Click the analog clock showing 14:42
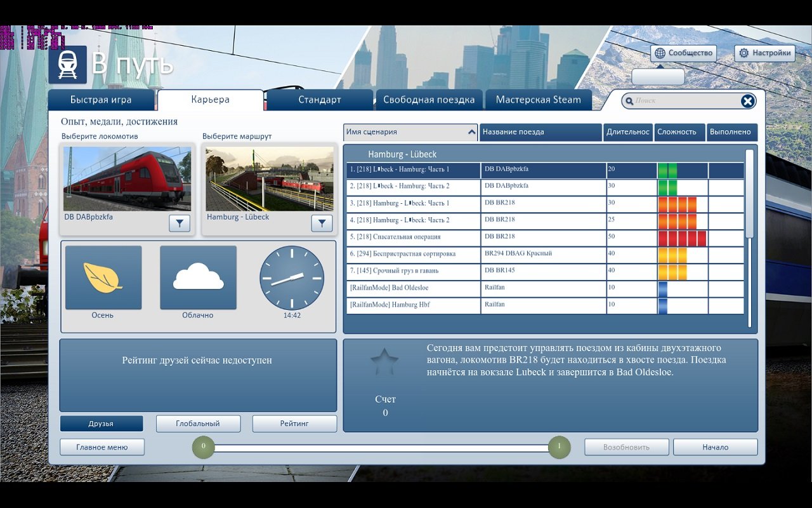Viewport: 812px width, 508px height. click(x=292, y=278)
